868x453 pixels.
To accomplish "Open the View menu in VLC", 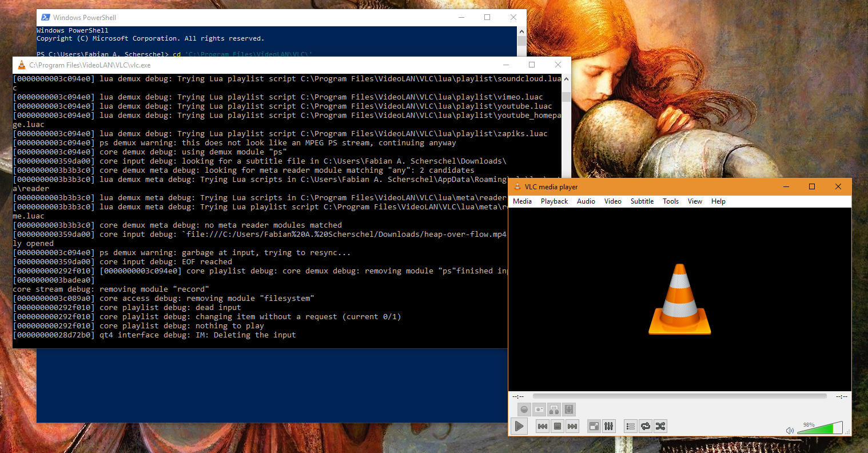I will tap(695, 201).
